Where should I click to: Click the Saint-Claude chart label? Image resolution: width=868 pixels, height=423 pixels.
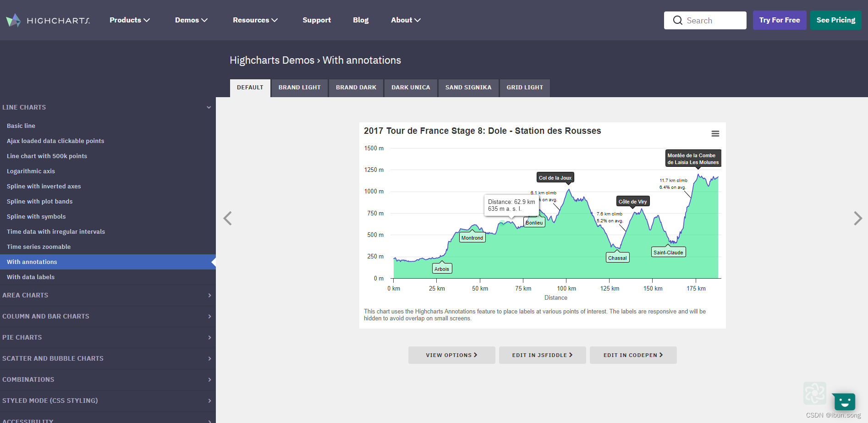668,253
